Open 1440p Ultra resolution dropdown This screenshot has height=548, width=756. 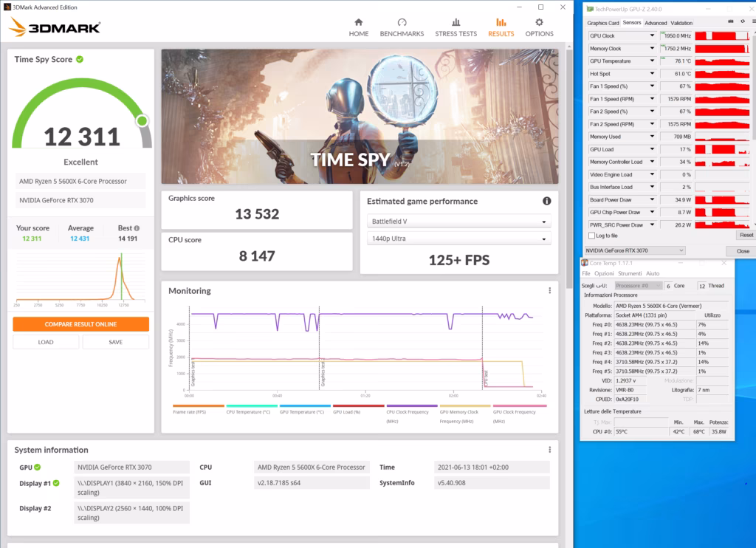tap(458, 239)
